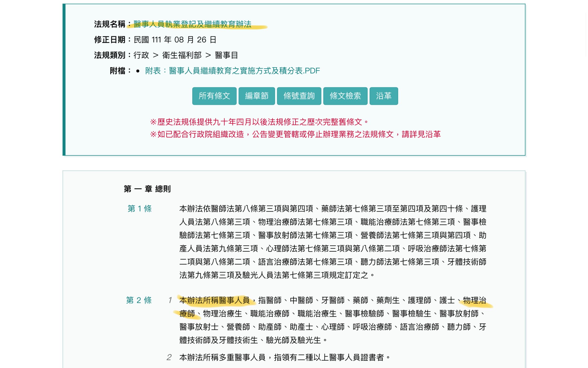Click the 第一章 總則 chapter heading
Screen dimensions: 588x368
(147, 189)
